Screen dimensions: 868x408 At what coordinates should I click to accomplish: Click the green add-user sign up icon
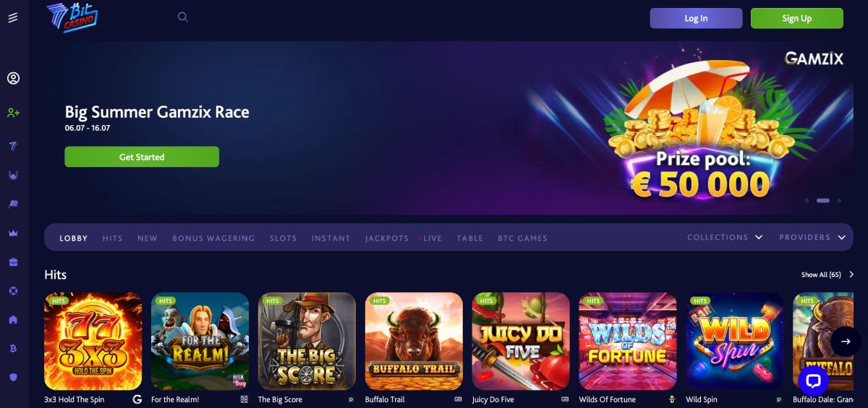pyautogui.click(x=13, y=113)
